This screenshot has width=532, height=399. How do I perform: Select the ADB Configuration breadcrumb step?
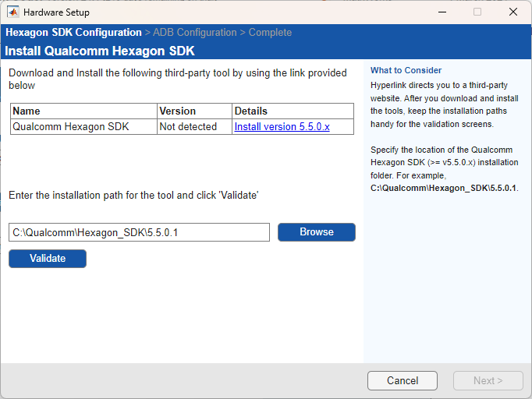click(x=194, y=33)
